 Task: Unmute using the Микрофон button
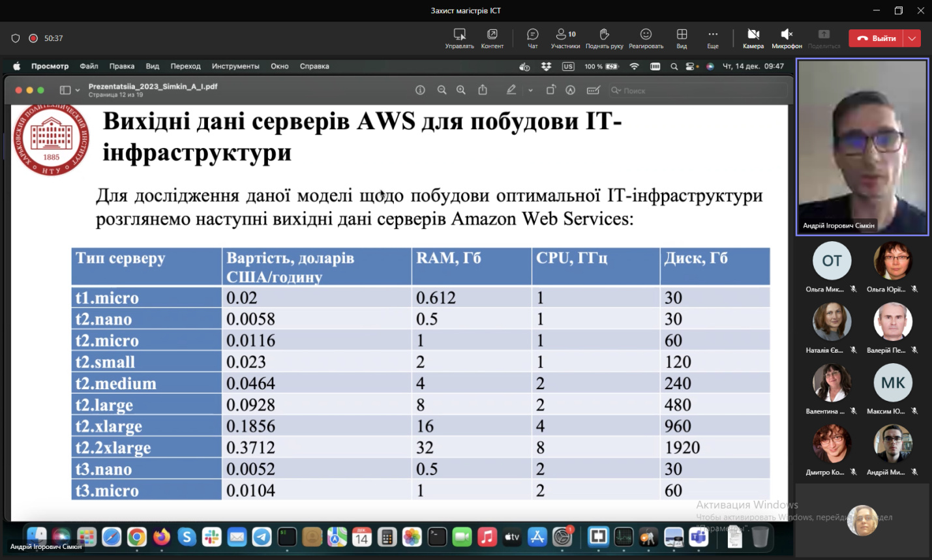tap(787, 38)
